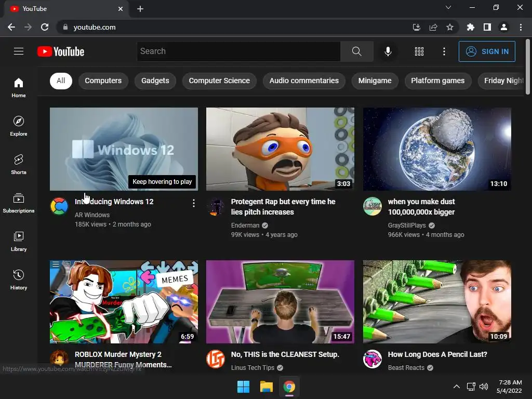Viewport: 532px width, 399px height.
Task: Click the SIGN IN button
Action: click(487, 51)
